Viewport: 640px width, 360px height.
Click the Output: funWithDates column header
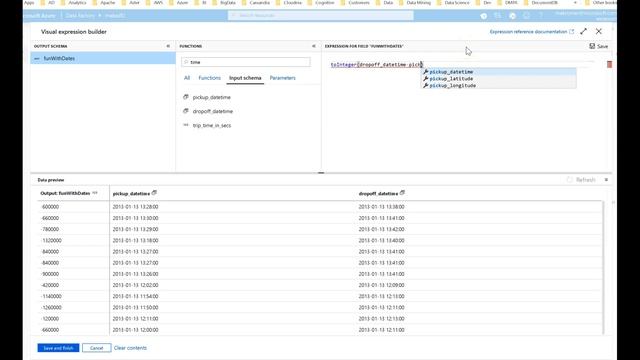tap(65, 193)
